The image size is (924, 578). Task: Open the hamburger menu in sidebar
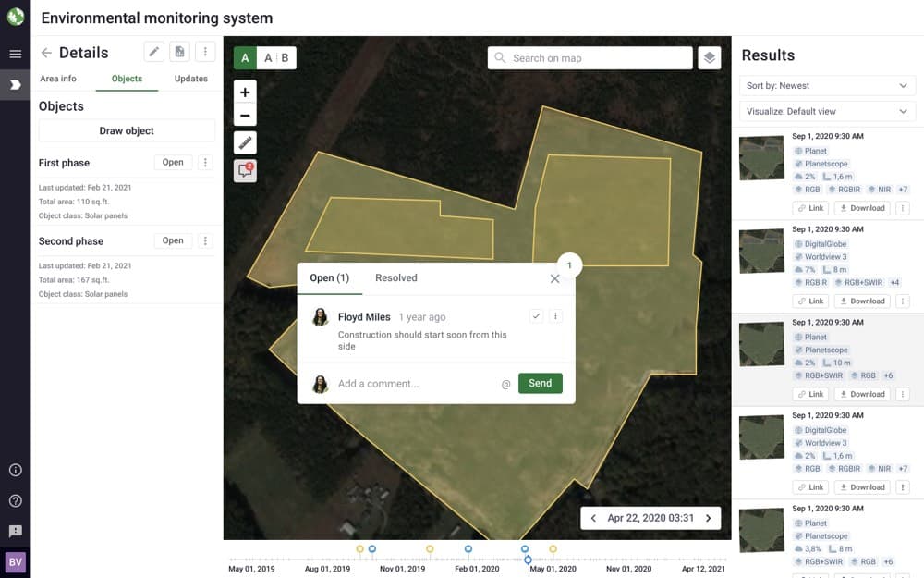tap(15, 54)
